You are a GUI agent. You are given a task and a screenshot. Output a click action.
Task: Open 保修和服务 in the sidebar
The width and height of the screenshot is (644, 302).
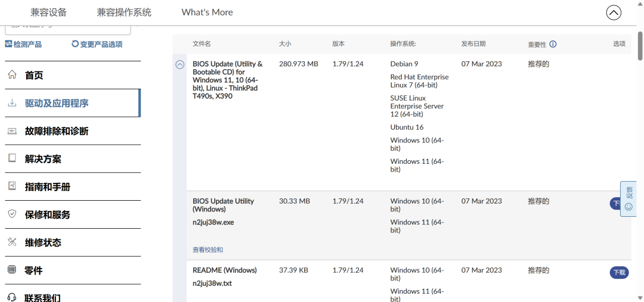(73, 214)
